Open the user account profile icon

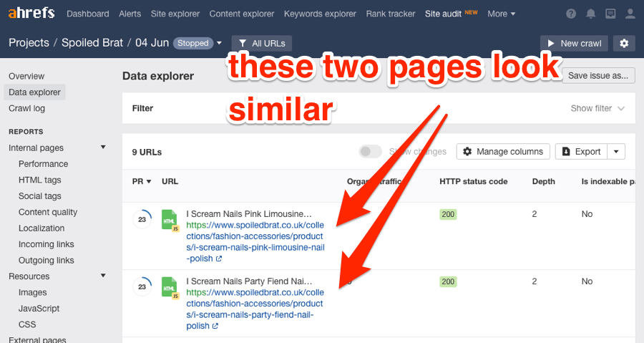(x=630, y=14)
